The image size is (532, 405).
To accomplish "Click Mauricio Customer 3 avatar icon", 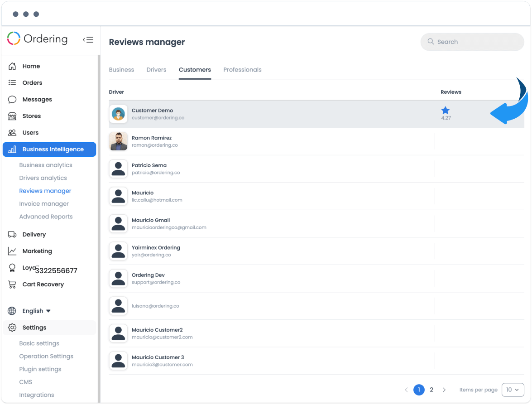I will tap(119, 361).
